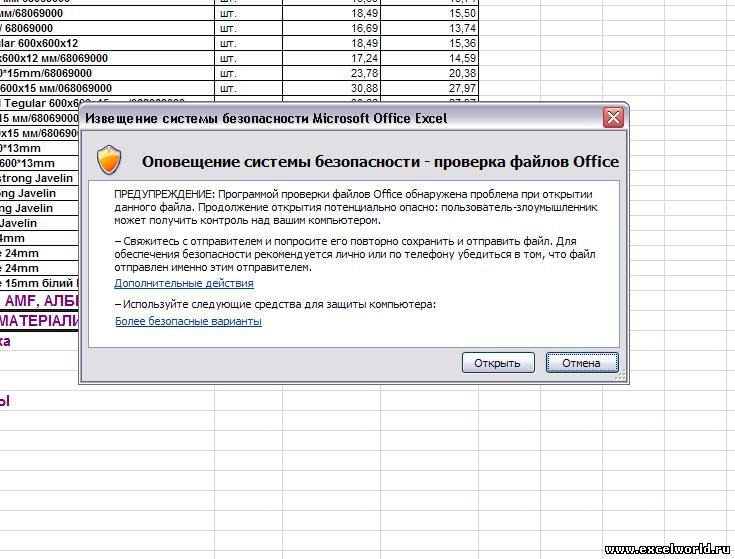Viewport: 735px width, 559px height.
Task: Click the dialog title bar text
Action: tap(266, 118)
